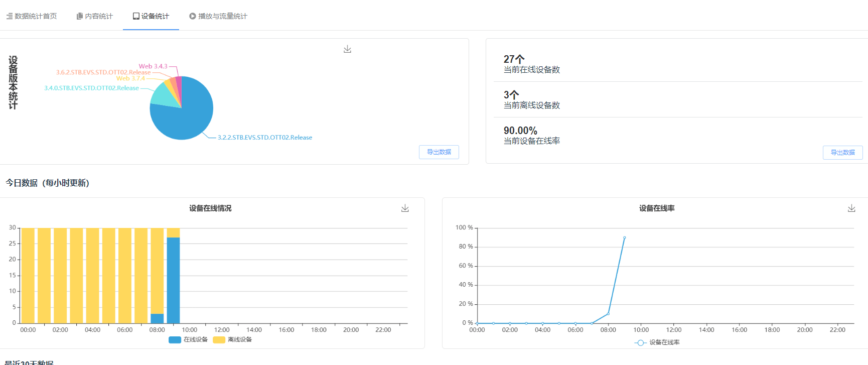Download the 设备在线率 line chart image
Screen dimensions: 868x365
(x=851, y=208)
